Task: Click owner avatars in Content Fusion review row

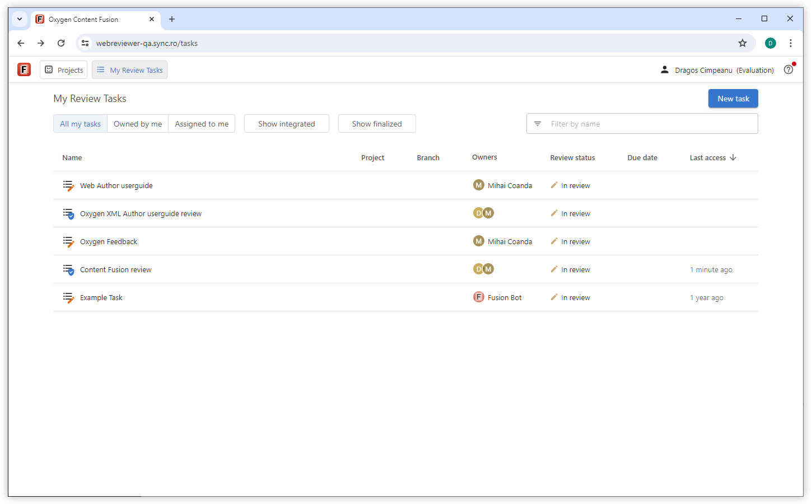Action: tap(484, 269)
